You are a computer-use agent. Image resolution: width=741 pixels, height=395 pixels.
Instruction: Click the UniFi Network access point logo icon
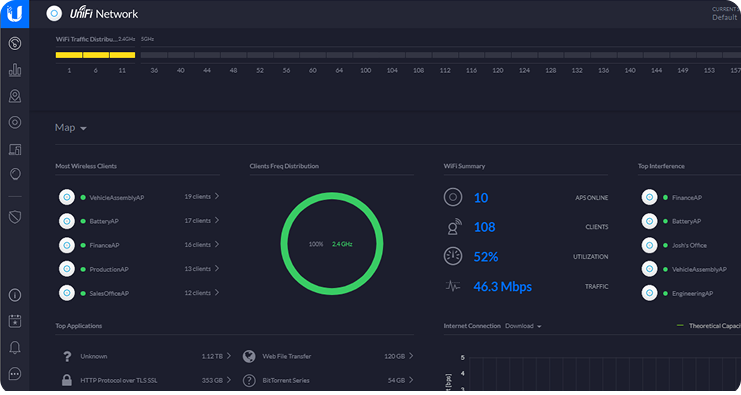pyautogui.click(x=54, y=14)
